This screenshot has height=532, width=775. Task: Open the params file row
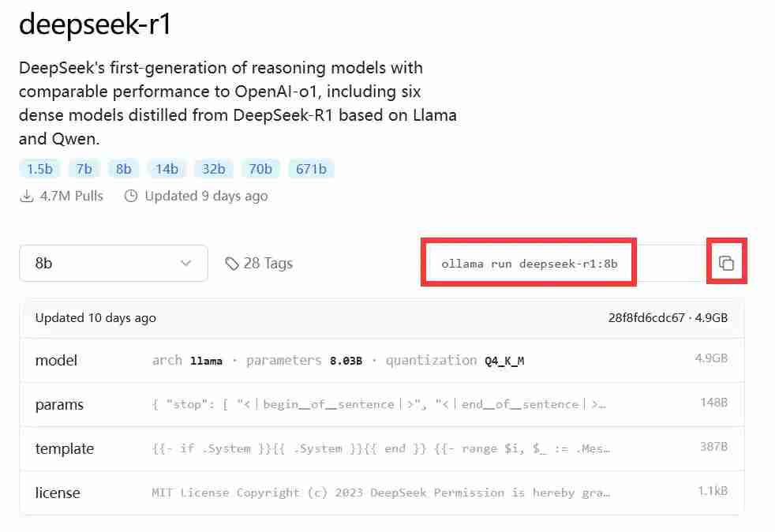(381, 404)
